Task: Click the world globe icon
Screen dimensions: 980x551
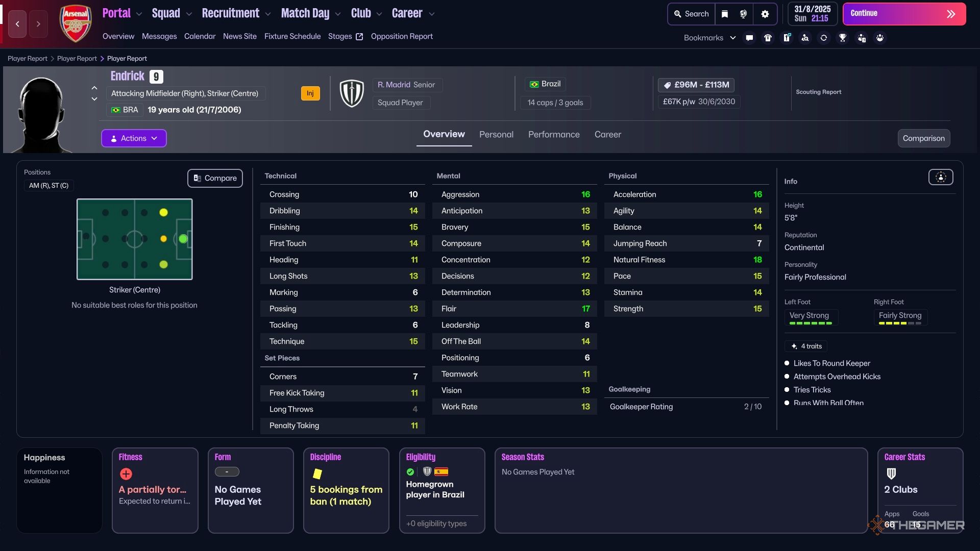Action: click(x=744, y=14)
